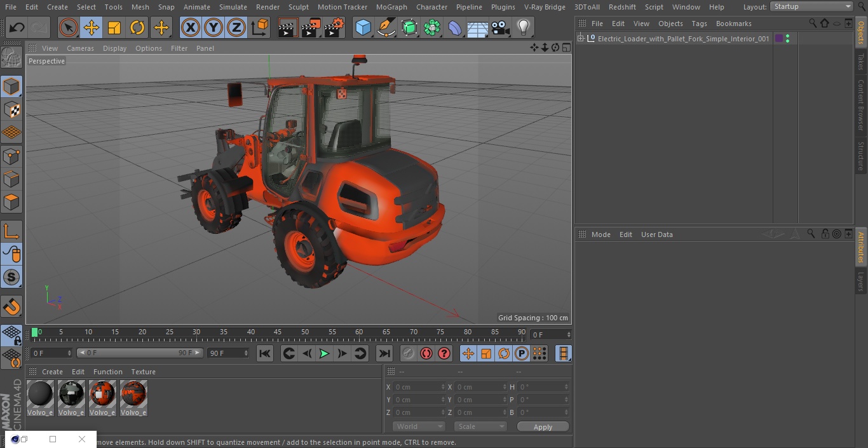The width and height of the screenshot is (868, 448).
Task: Activate the Scale tool in top toolbar
Action: [114, 27]
